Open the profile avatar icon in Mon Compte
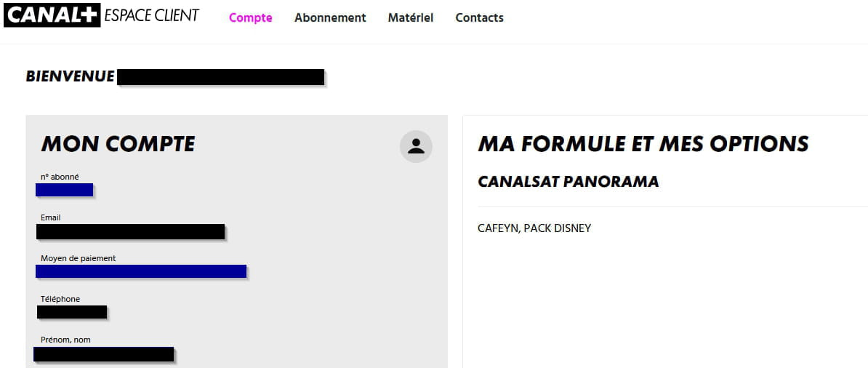Viewport: 868px width, 368px height. pyautogui.click(x=416, y=146)
